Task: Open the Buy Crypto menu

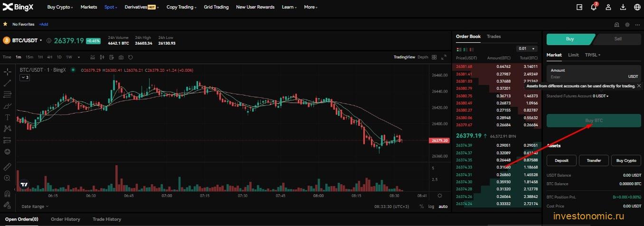Action: click(60, 7)
